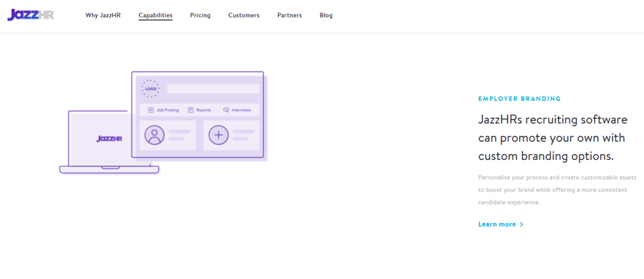The width and height of the screenshot is (644, 279).
Task: Click the Reports document icon in the illustration
Action: (191, 110)
